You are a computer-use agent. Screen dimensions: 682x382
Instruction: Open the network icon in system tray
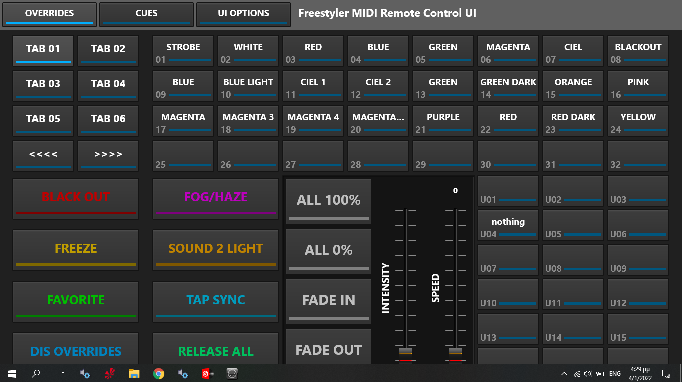tap(578, 374)
